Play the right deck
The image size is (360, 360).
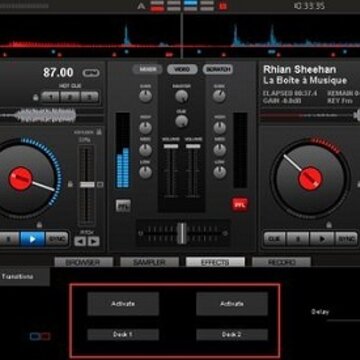(x=322, y=239)
